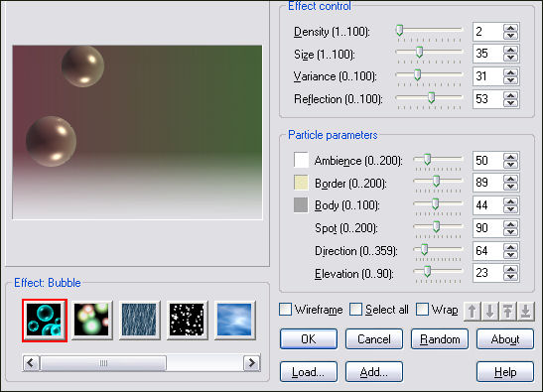Increase Ambience value with up spinner
Image resolution: width=543 pixels, height=392 pixels.
[511, 157]
